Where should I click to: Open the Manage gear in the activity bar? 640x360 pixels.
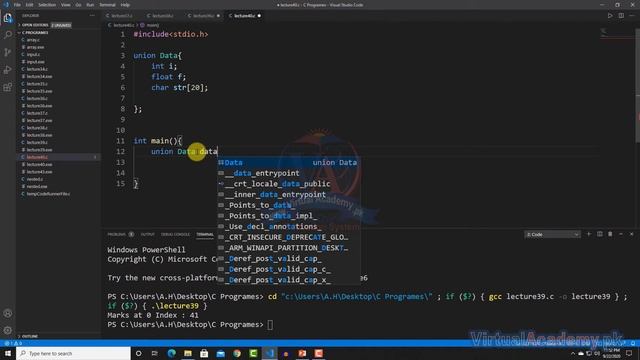8,330
